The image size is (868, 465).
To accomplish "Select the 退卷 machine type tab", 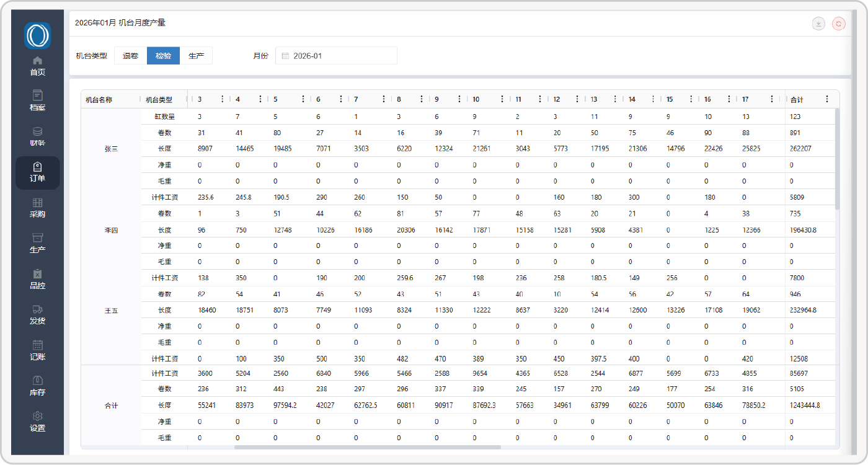I will point(130,56).
